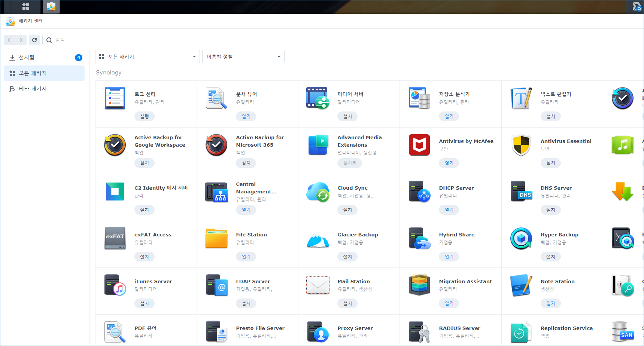Install Cloud Sync package
This screenshot has height=346, width=644.
click(x=347, y=210)
